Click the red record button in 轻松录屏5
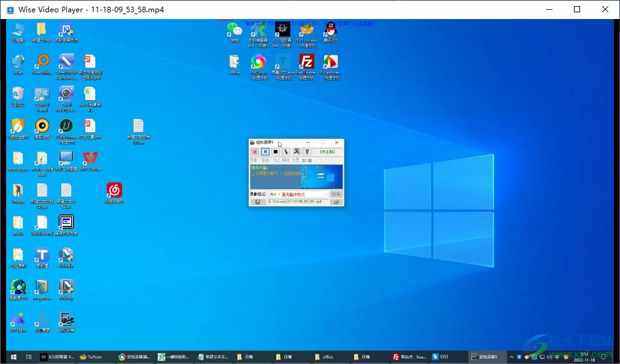 click(x=255, y=152)
